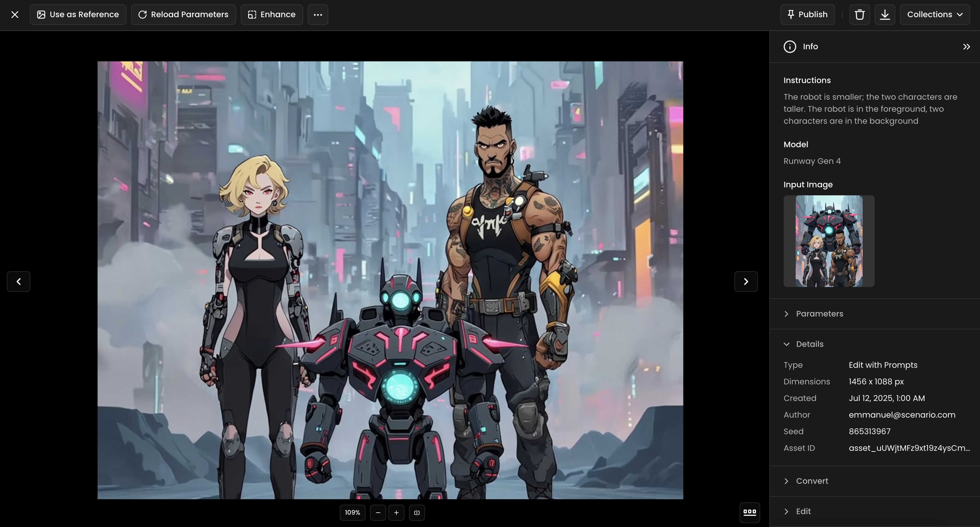Open the Collections dropdown

934,15
